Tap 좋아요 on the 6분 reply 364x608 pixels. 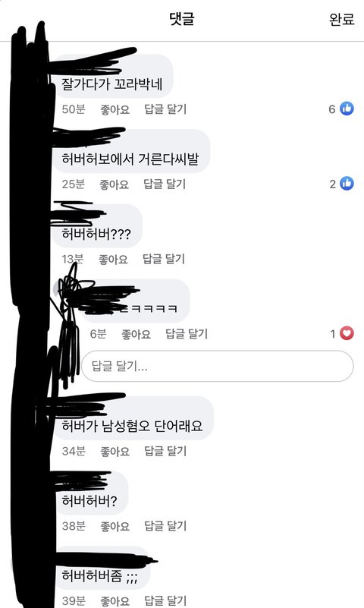click(136, 334)
